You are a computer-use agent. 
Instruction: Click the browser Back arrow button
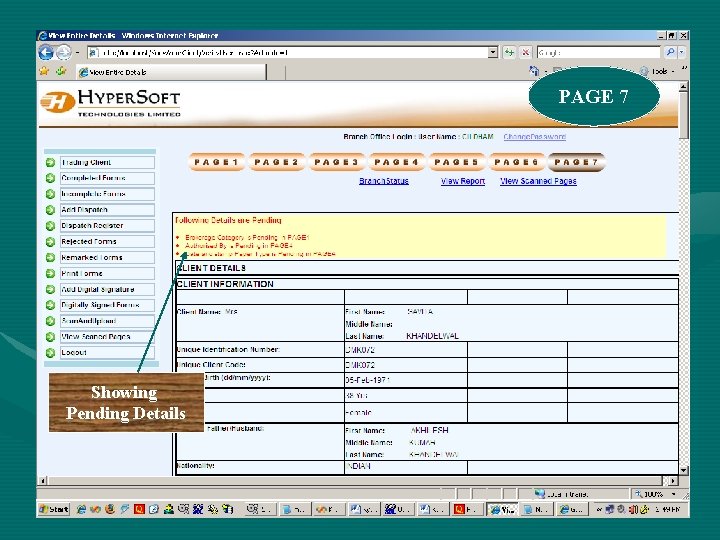(x=46, y=52)
